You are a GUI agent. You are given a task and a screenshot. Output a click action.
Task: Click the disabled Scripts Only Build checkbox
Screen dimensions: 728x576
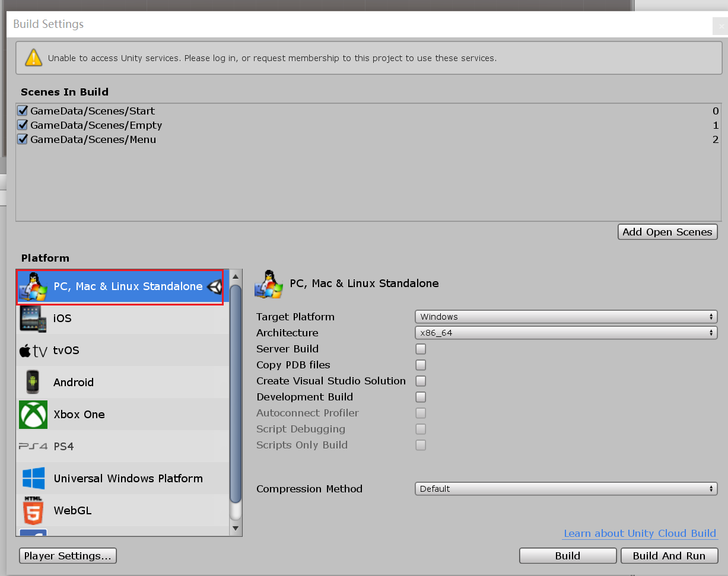(x=421, y=445)
